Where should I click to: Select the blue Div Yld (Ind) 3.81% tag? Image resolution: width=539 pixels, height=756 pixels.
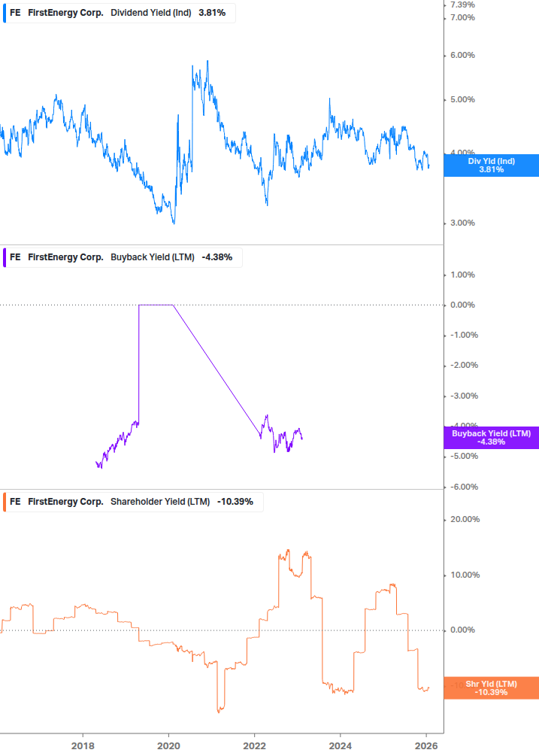(492, 165)
